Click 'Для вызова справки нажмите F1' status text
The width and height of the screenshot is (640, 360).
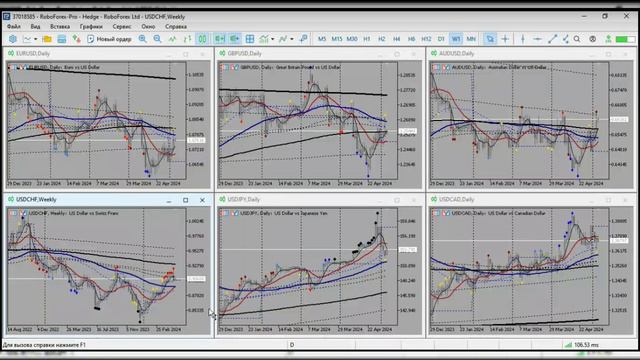44,345
